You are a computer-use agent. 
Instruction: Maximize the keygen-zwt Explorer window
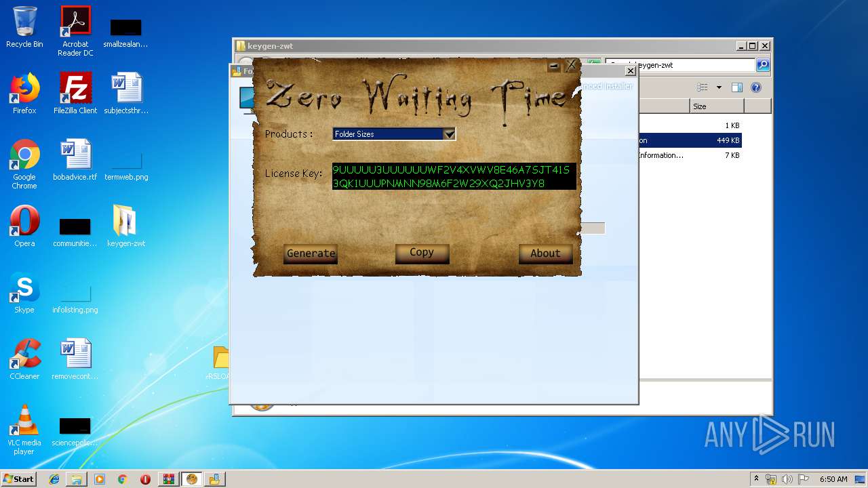753,46
